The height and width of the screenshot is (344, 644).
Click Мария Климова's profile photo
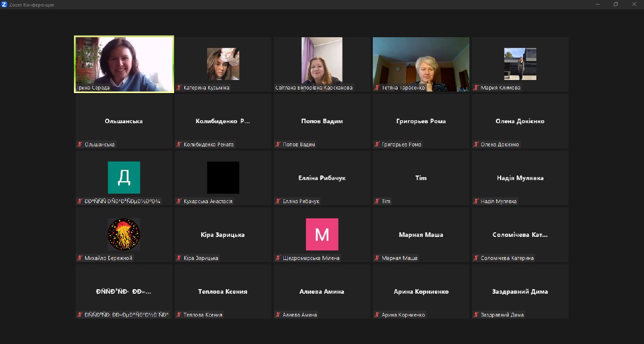click(x=520, y=64)
